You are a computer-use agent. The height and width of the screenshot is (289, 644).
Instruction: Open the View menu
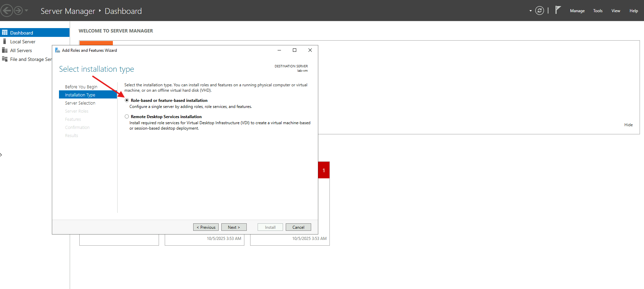(x=616, y=11)
